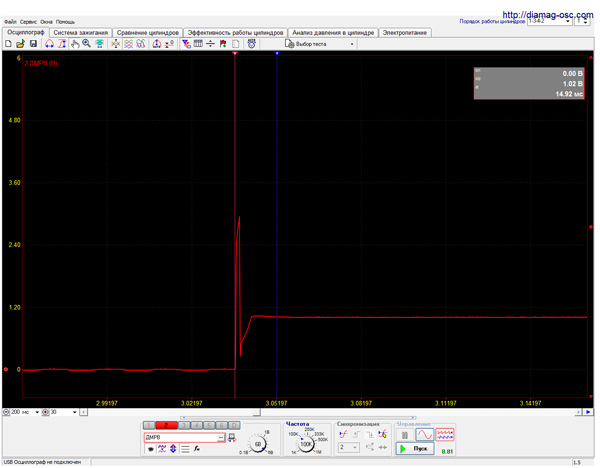The image size is (600, 468).
Task: Toggle channel 4 button
Action: click(x=197, y=425)
